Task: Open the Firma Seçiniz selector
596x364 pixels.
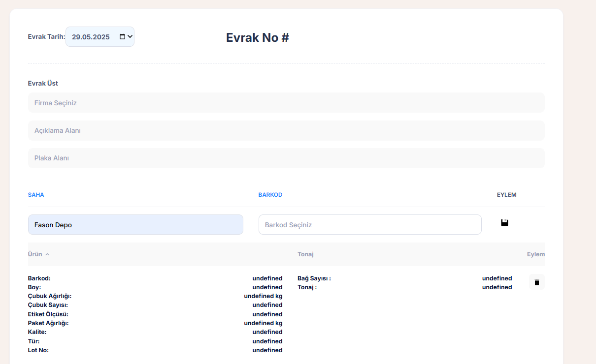Action: point(286,103)
